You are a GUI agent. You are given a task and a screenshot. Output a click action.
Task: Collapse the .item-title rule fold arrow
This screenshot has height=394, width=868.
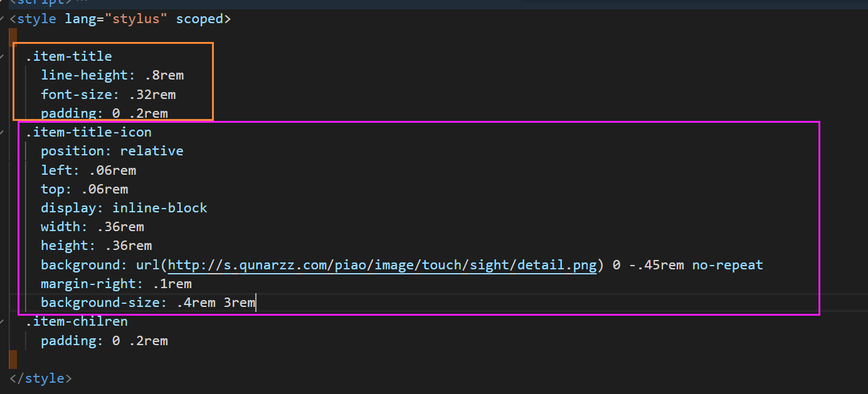[x=3, y=56]
